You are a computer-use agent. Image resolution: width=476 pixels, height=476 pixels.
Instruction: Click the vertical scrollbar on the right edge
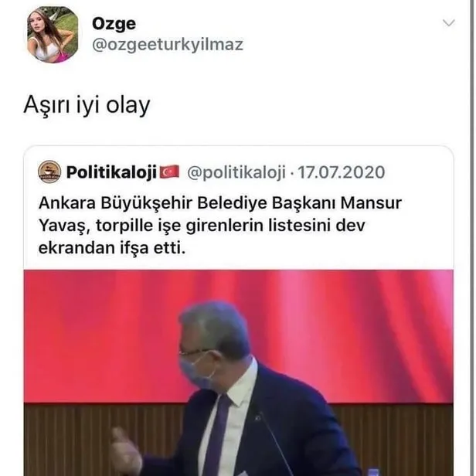point(472,238)
